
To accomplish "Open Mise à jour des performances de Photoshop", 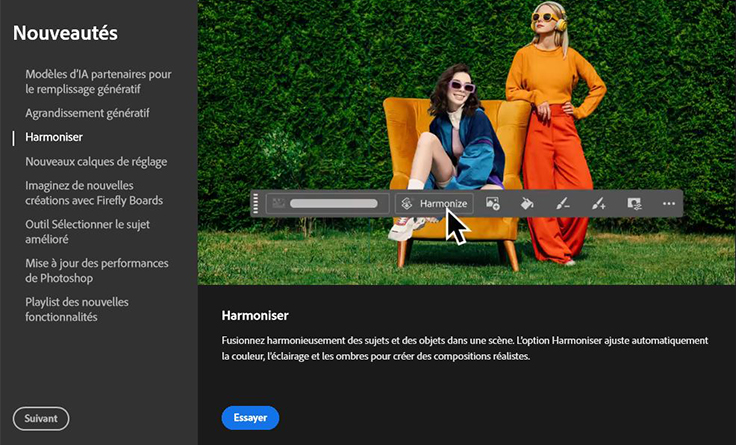I will (x=97, y=270).
